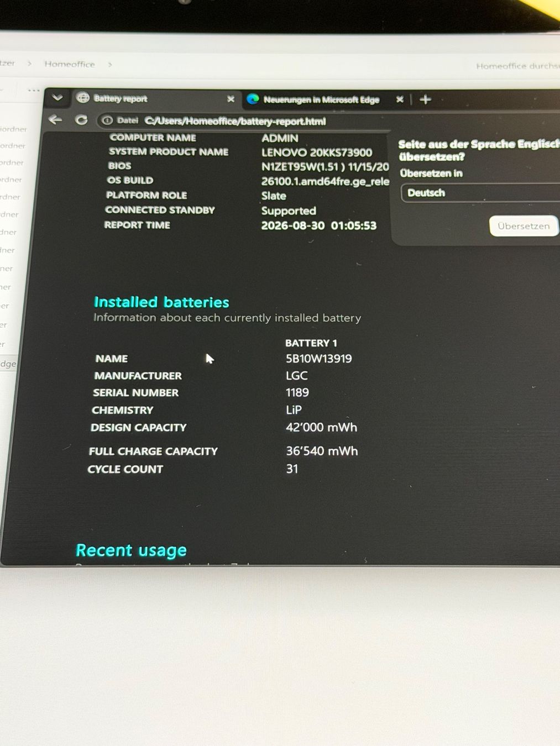This screenshot has height=746, width=560.
Task: Select chemistry value LiP
Action: click(x=294, y=409)
